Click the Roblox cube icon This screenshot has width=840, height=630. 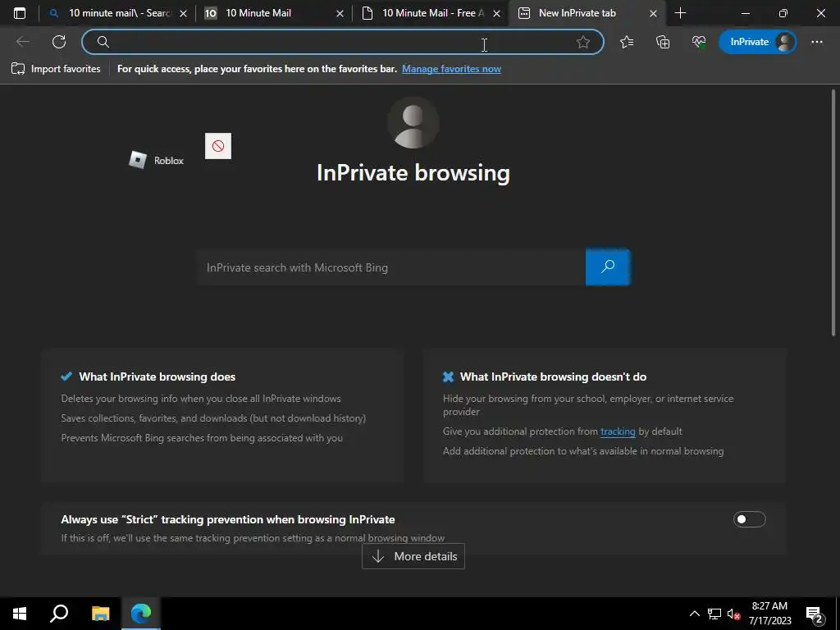coord(138,160)
